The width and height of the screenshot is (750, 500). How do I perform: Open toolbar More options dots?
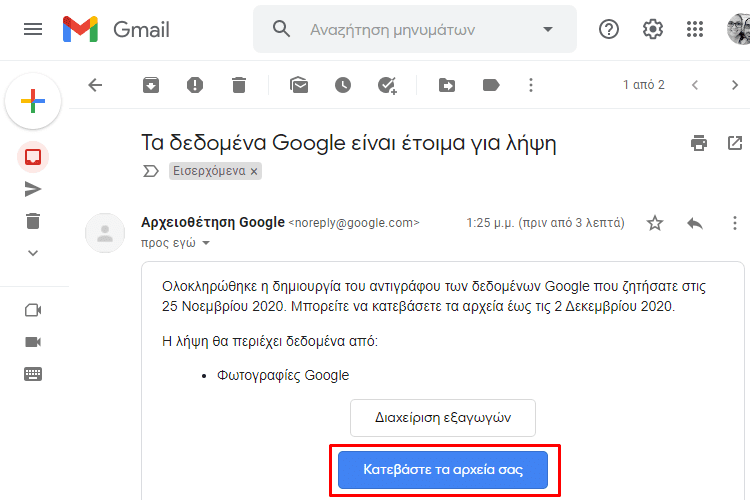point(530,85)
